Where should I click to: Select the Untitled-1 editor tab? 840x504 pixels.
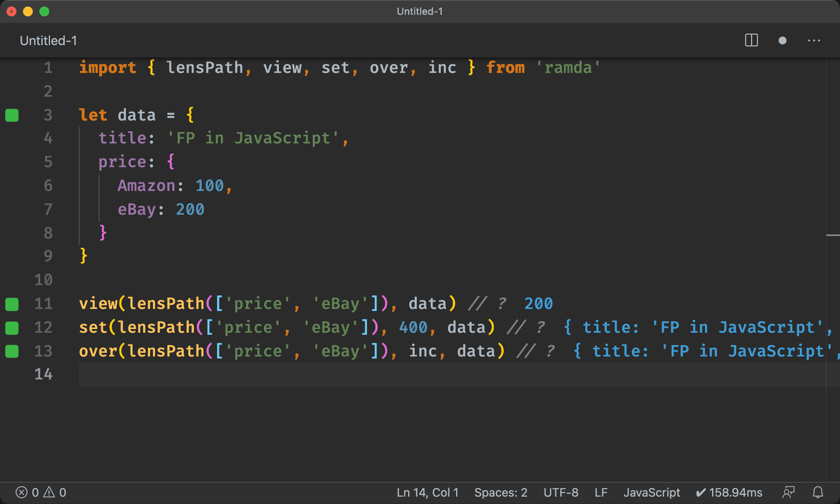(48, 41)
